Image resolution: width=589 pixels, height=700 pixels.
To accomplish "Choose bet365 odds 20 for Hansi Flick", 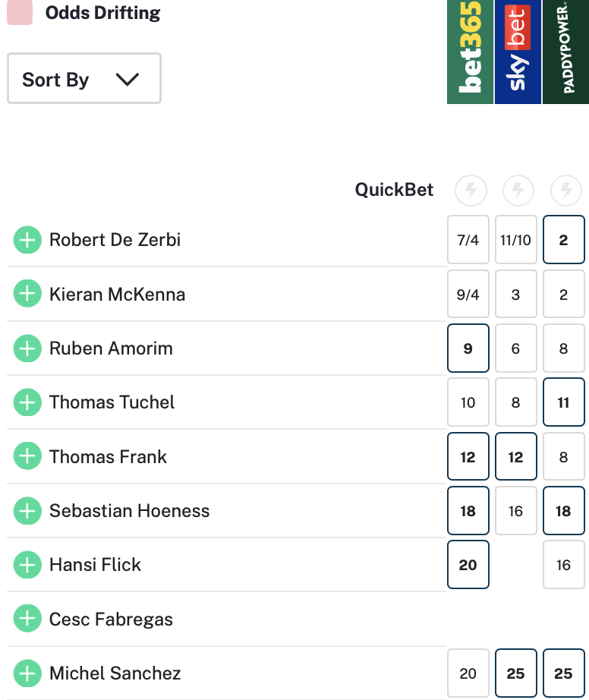I will tap(468, 565).
